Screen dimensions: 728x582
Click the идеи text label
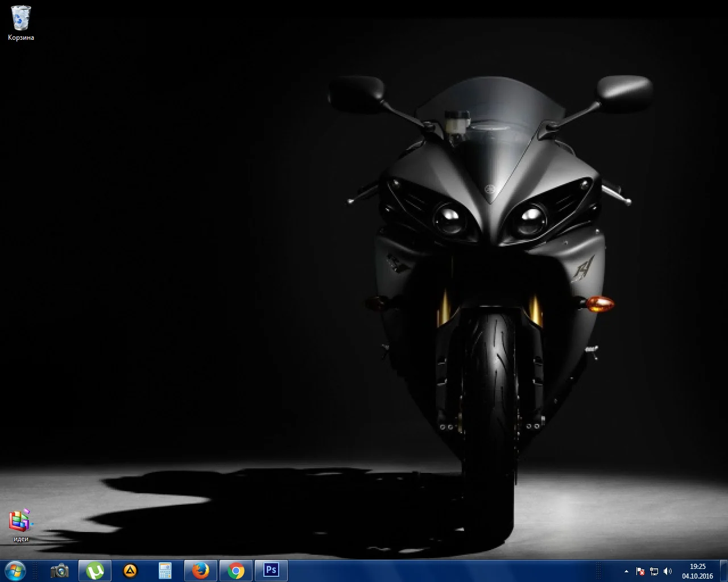click(21, 539)
